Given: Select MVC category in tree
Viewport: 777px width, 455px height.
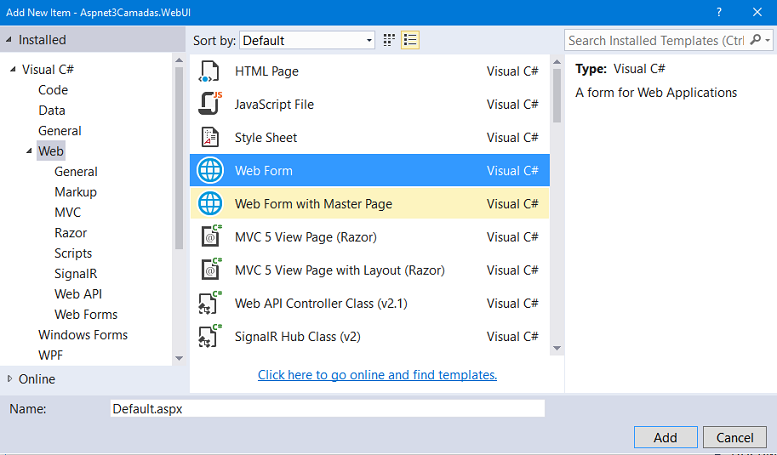Looking at the screenshot, I should 67,212.
